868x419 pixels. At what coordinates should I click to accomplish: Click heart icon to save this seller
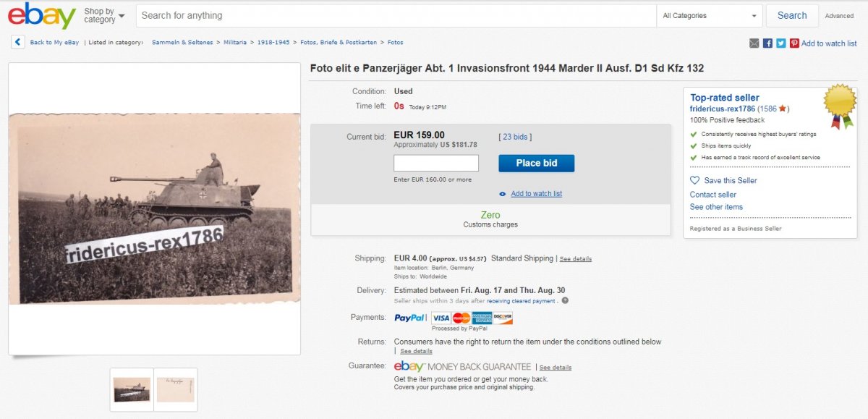[x=695, y=180]
